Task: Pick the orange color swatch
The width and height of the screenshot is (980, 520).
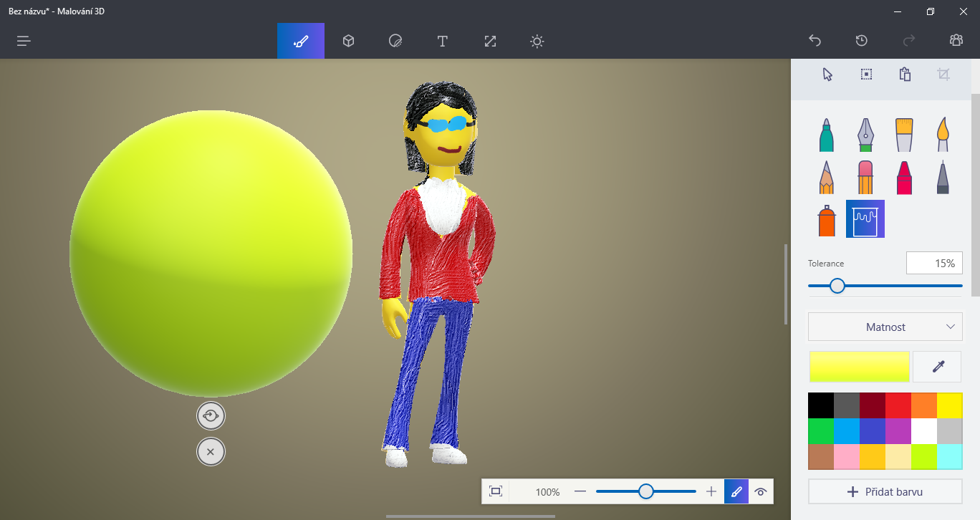Action: point(924,405)
